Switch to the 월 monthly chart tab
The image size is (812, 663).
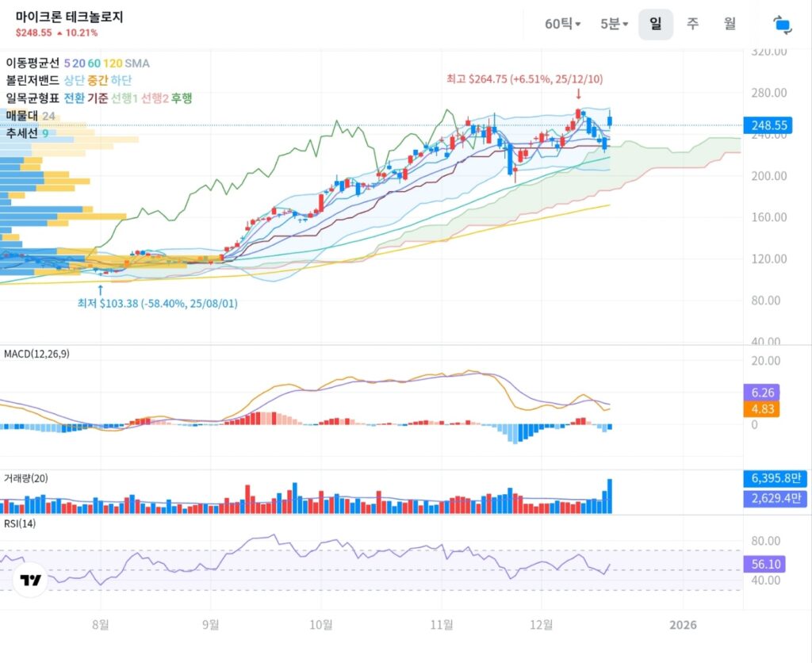coord(730,24)
